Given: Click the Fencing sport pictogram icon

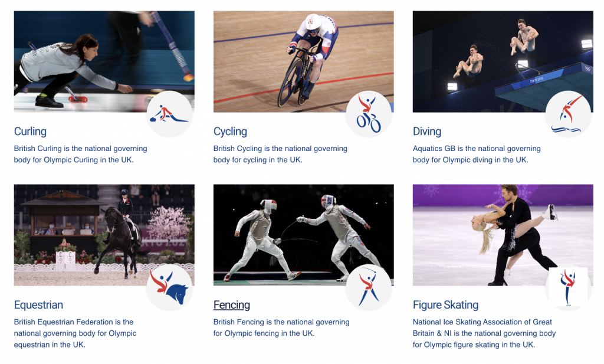Looking at the screenshot, I should (369, 287).
